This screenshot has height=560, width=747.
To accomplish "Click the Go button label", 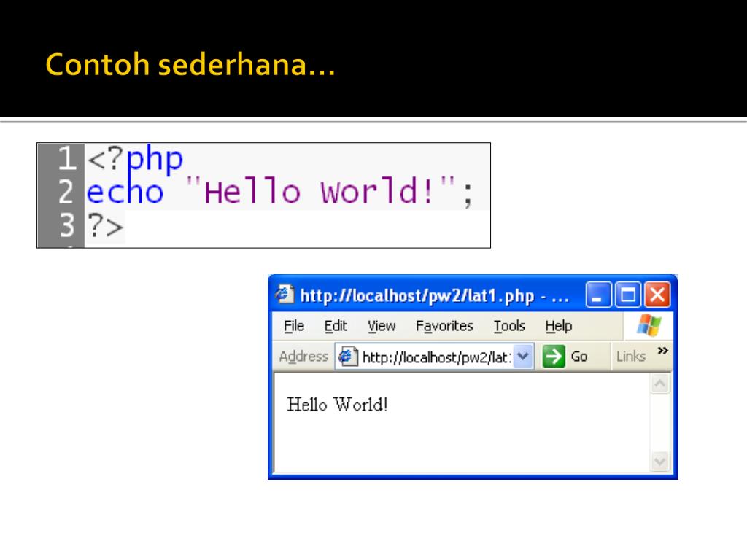I will (578, 356).
